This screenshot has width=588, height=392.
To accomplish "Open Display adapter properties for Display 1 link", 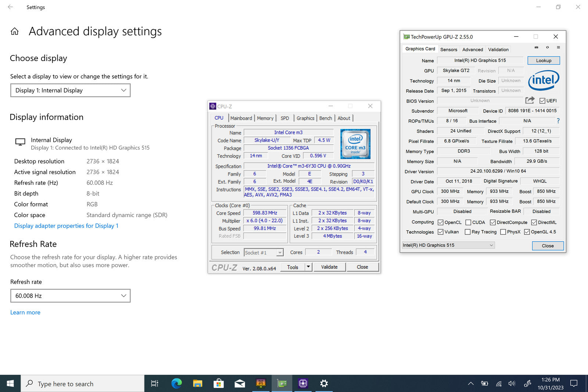I will [x=66, y=226].
